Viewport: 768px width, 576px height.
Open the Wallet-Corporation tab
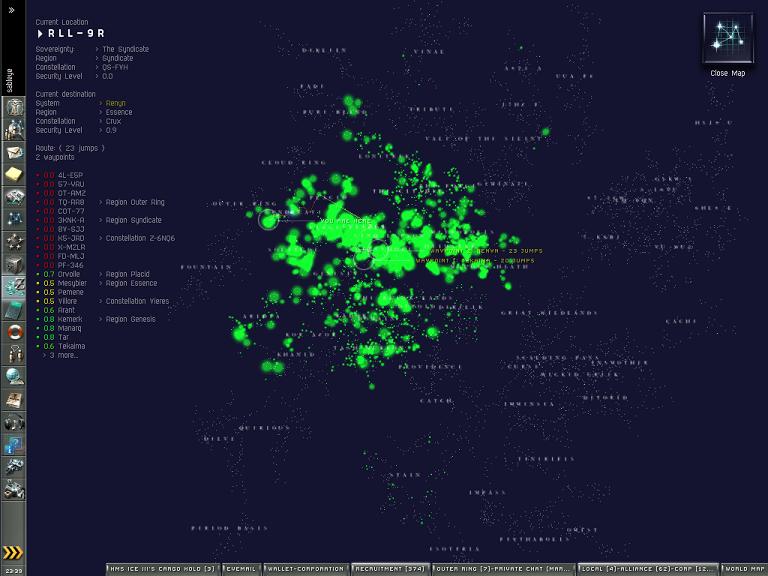click(306, 569)
